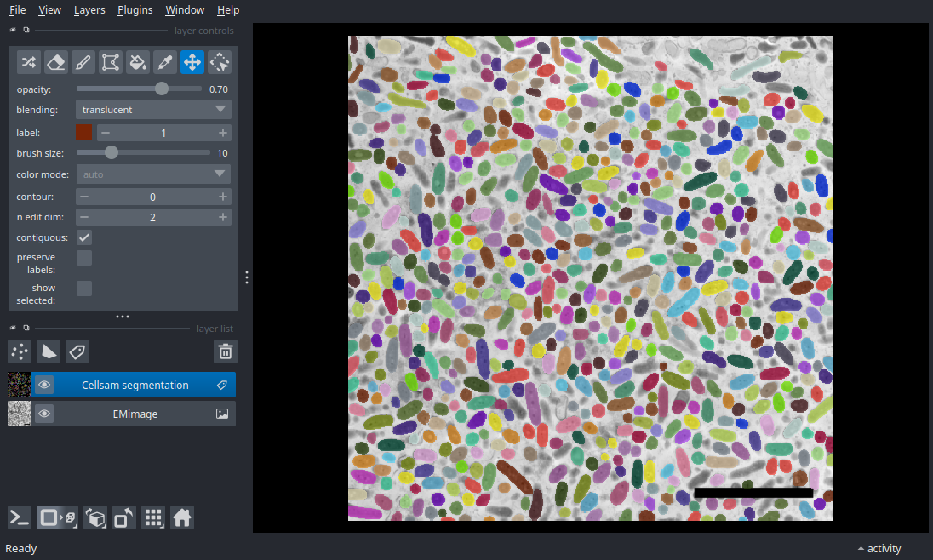Screen dimensions: 933x560
Task: Select the paintbrush tool
Action: pyautogui.click(x=83, y=62)
